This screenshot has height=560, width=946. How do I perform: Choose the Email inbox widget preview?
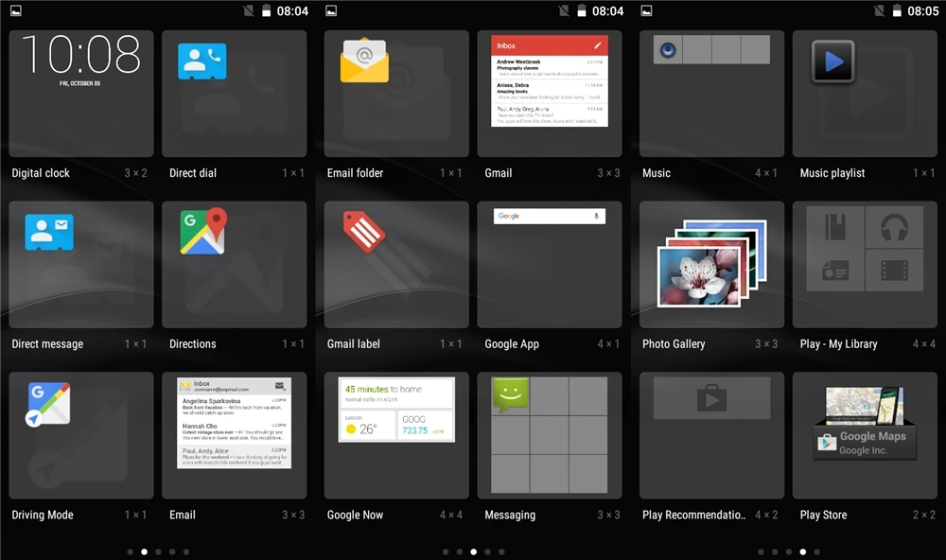click(x=234, y=423)
